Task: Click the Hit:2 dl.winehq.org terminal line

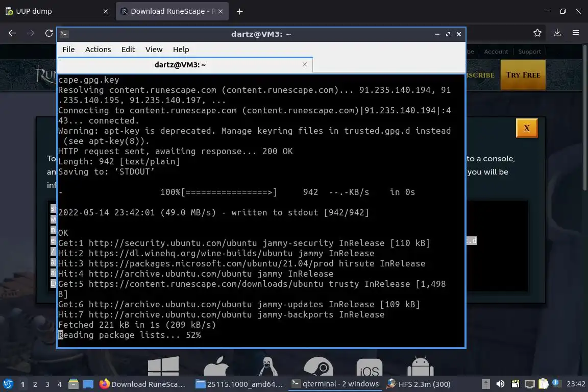Action: pyautogui.click(x=216, y=253)
